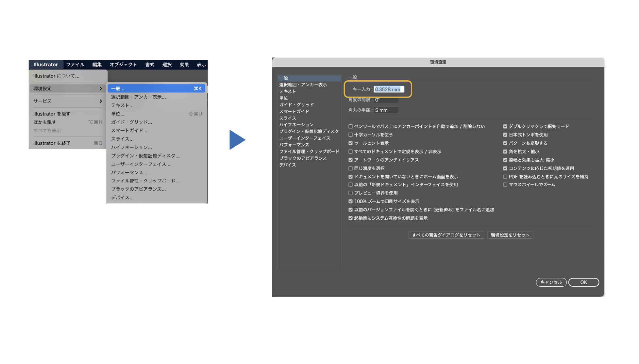Select プラグイン・仮想記憶ディスク in dialog list
639x364 pixels.
(x=309, y=131)
